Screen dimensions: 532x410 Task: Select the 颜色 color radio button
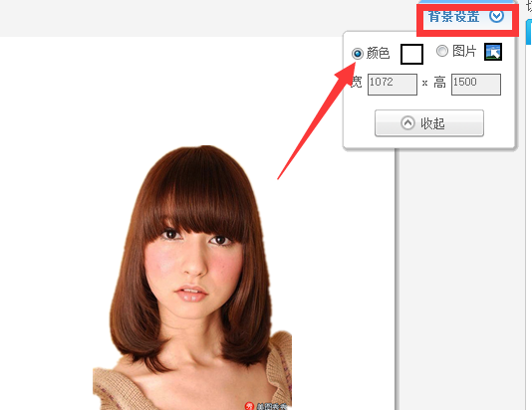358,54
